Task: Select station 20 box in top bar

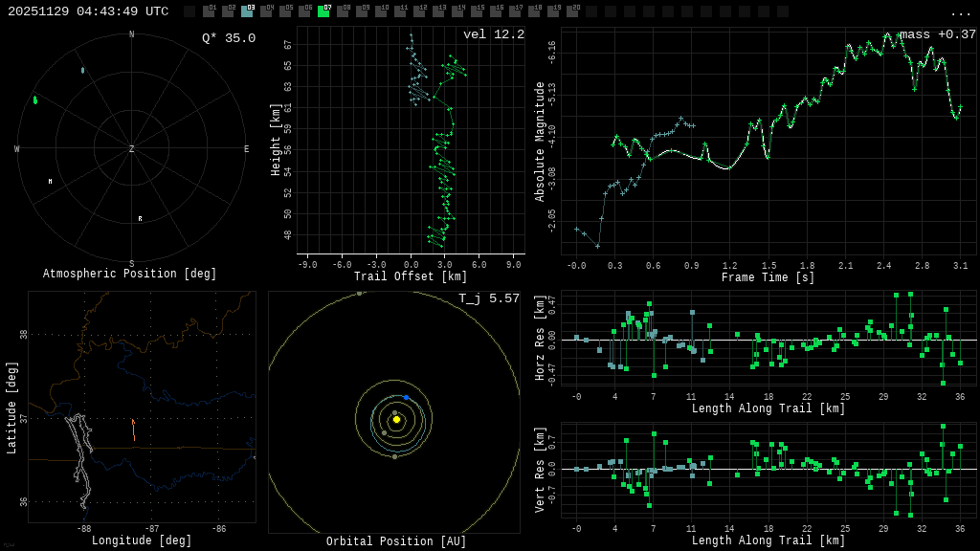Action: pyautogui.click(x=572, y=11)
